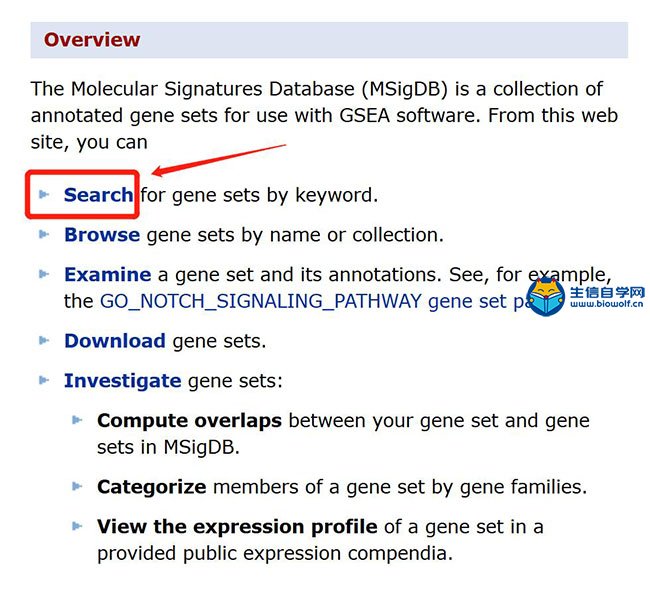Open the Browse gene sets link

point(102,235)
